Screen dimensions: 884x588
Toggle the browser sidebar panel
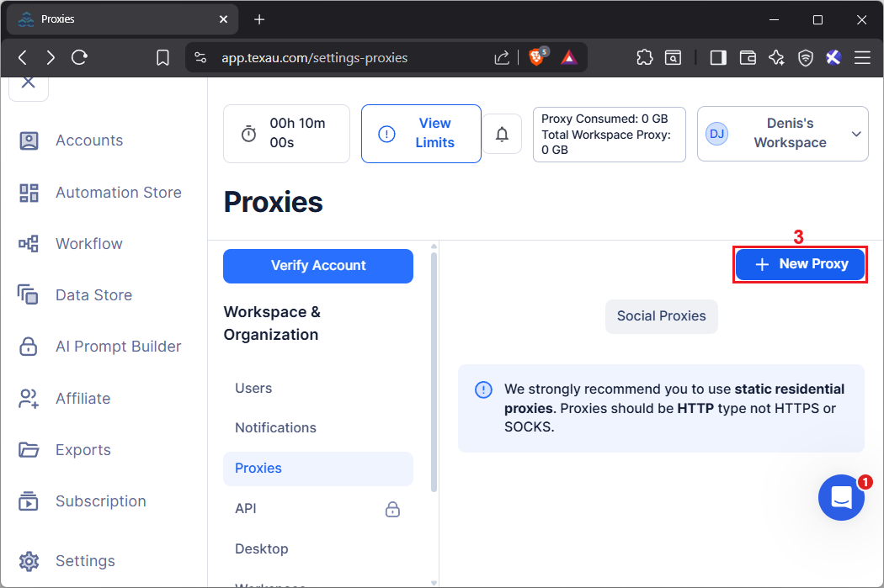(x=718, y=57)
